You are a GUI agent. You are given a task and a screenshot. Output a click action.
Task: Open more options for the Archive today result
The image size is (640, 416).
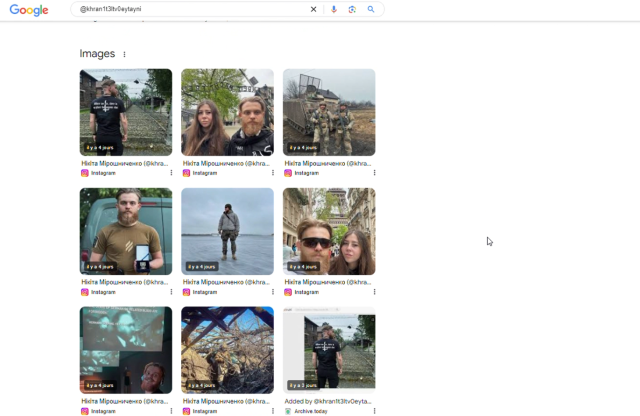(x=374, y=411)
